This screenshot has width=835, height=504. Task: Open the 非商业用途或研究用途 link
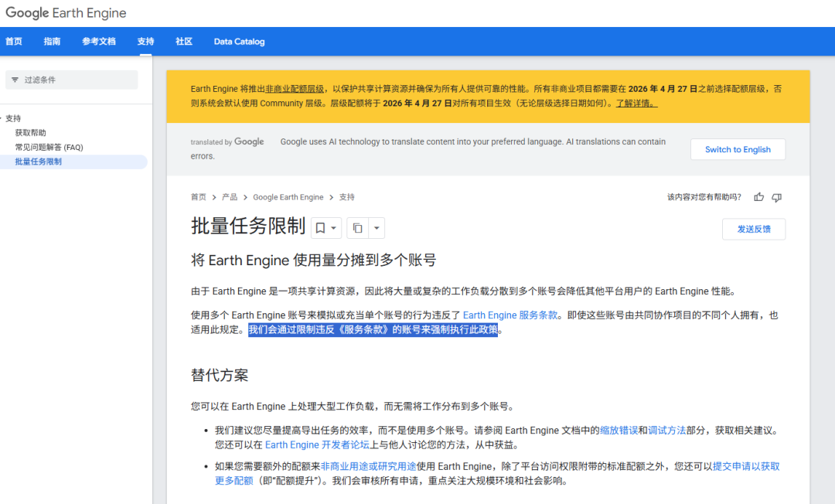click(x=369, y=466)
